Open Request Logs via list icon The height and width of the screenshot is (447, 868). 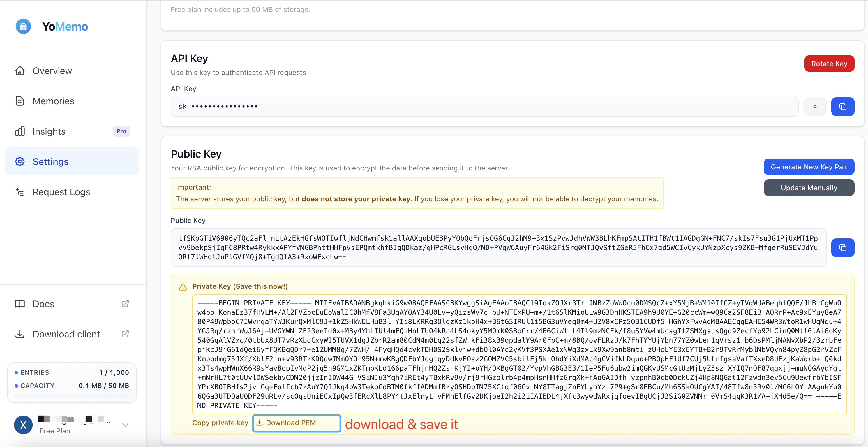click(x=20, y=192)
